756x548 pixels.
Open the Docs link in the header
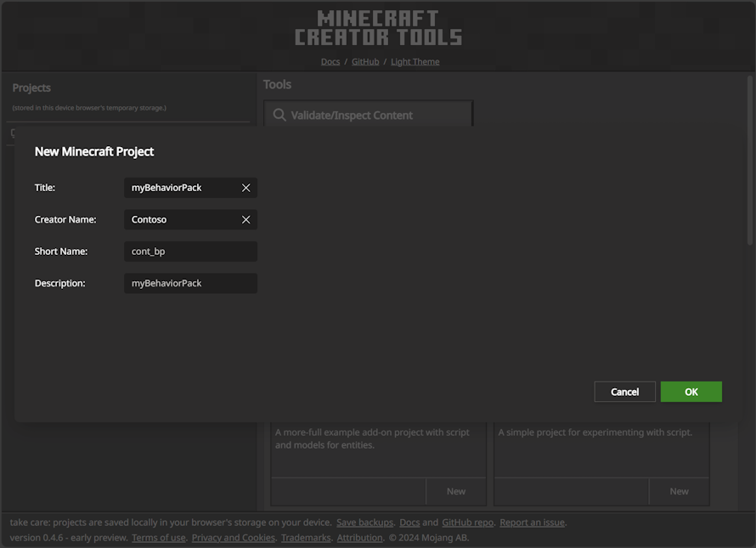point(330,60)
